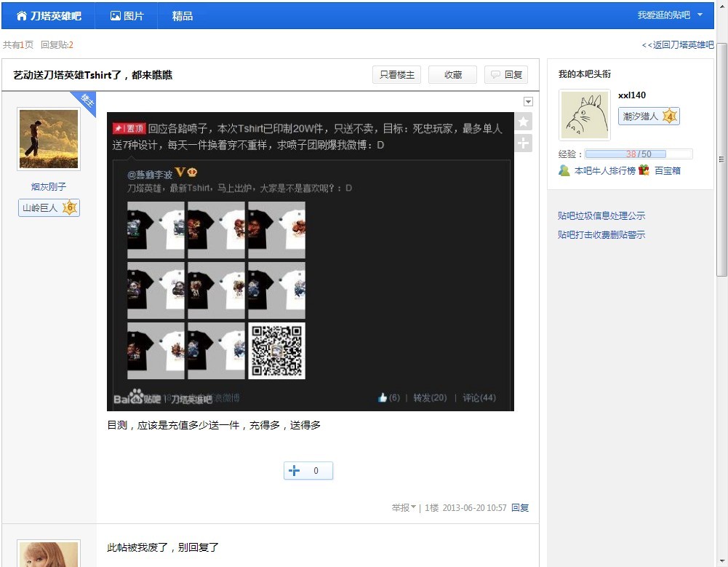728x567 pixels.
Task: Click the 楼主 corner ribbon badge
Action: click(x=85, y=102)
